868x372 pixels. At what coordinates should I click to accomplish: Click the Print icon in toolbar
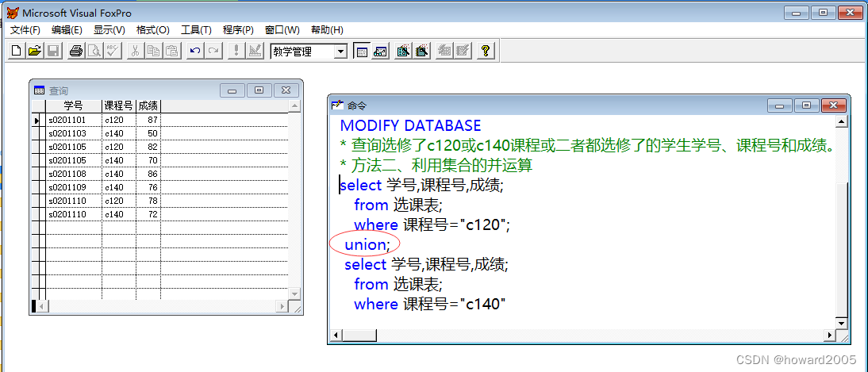pos(76,51)
